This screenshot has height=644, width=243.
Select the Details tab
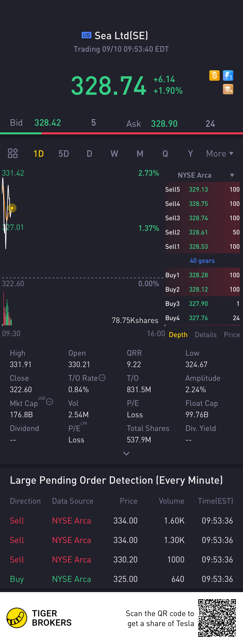click(x=206, y=334)
